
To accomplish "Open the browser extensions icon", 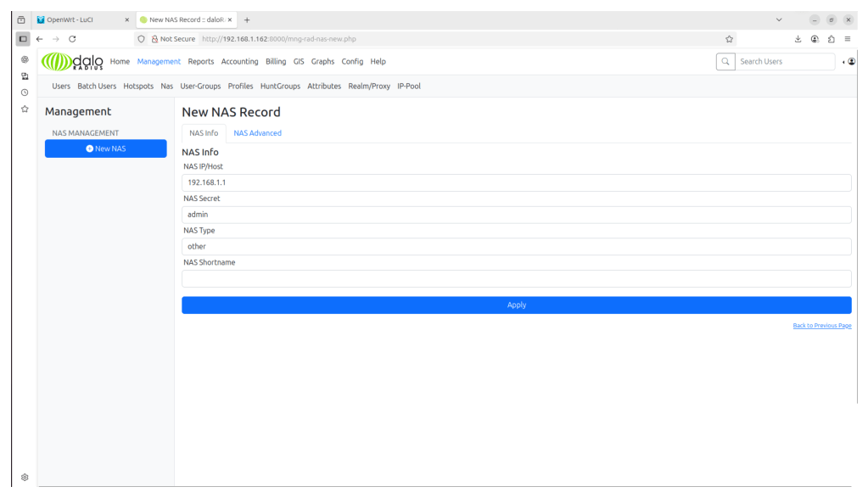I will coord(831,39).
